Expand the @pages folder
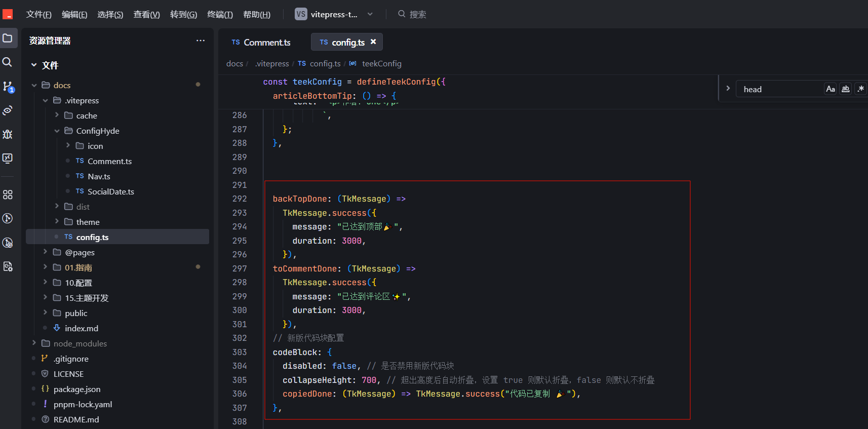 (45, 252)
